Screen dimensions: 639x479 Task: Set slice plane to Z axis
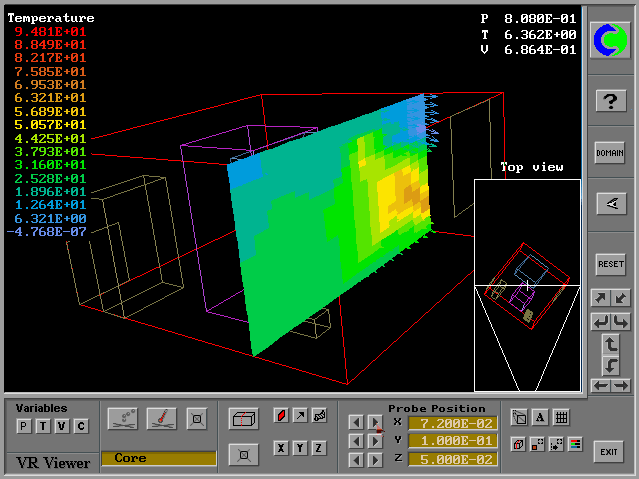pos(319,448)
